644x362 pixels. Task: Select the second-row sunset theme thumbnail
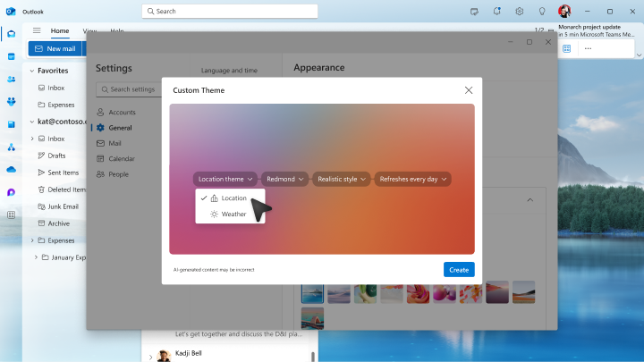(312, 318)
